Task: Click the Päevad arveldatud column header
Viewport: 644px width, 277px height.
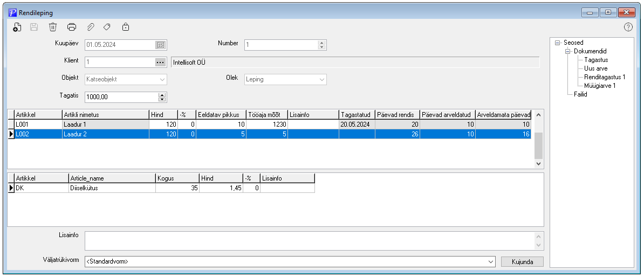Action: 447,114
